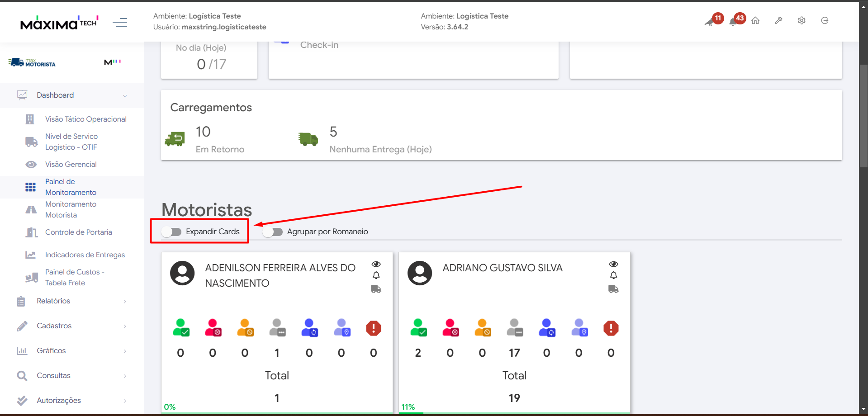Open the home icon in top bar
868x416 pixels.
pos(755,21)
